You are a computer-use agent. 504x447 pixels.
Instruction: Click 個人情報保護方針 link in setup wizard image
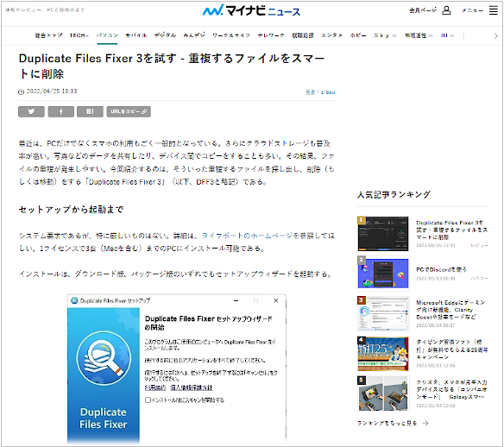tap(192, 387)
